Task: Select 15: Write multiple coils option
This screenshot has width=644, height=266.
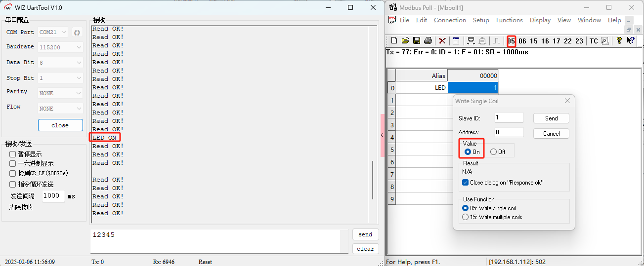Action: coord(465,217)
